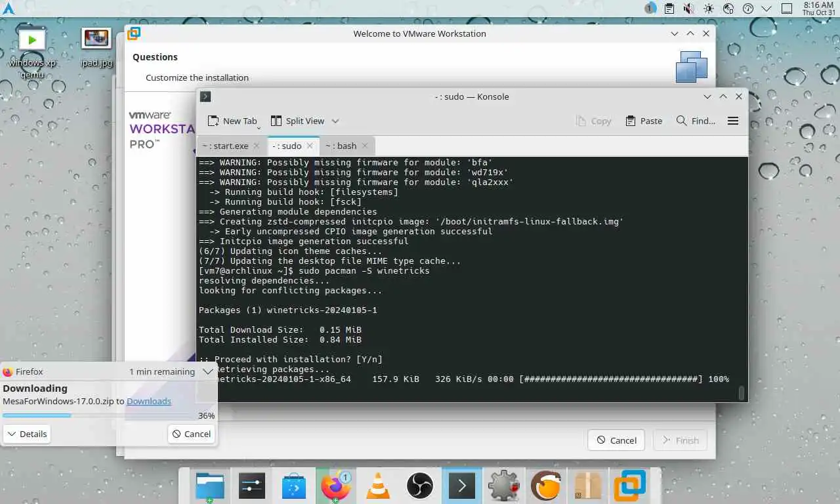This screenshot has height=504, width=840.
Task: Click the Packages (1) winetricks line
Action: click(x=287, y=310)
